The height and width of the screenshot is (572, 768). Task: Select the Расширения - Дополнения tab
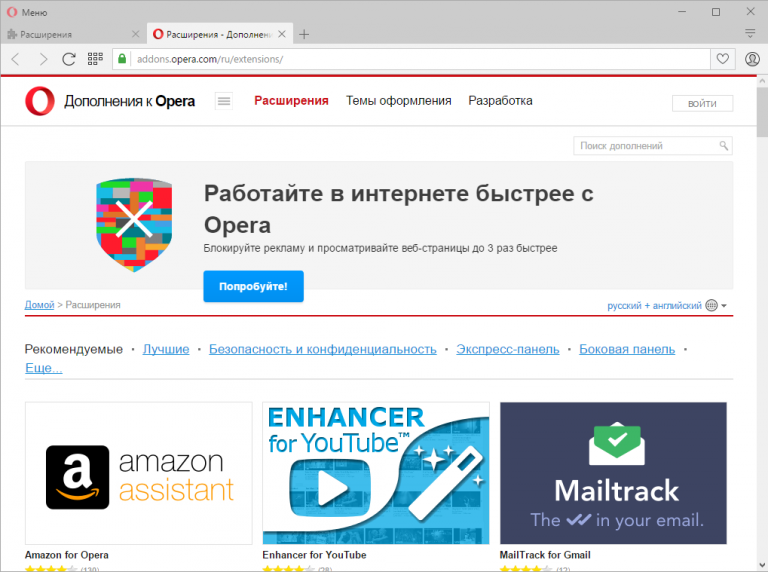[219, 34]
